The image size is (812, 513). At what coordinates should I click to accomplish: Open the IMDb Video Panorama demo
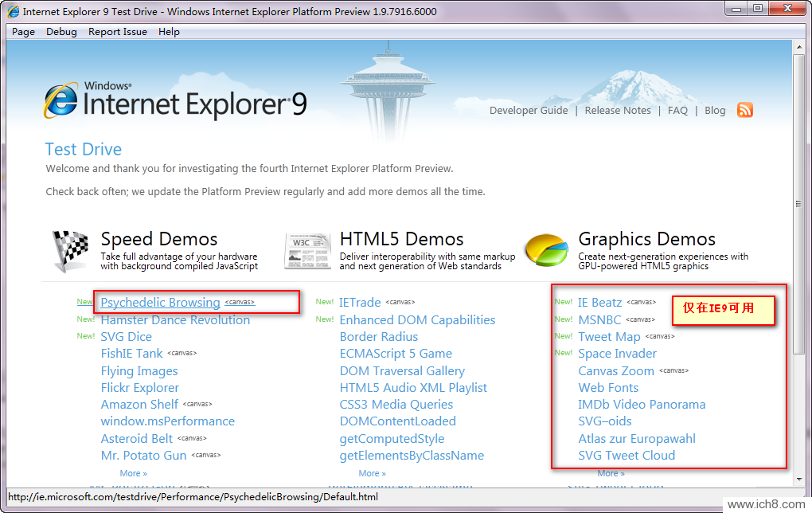pyautogui.click(x=642, y=404)
